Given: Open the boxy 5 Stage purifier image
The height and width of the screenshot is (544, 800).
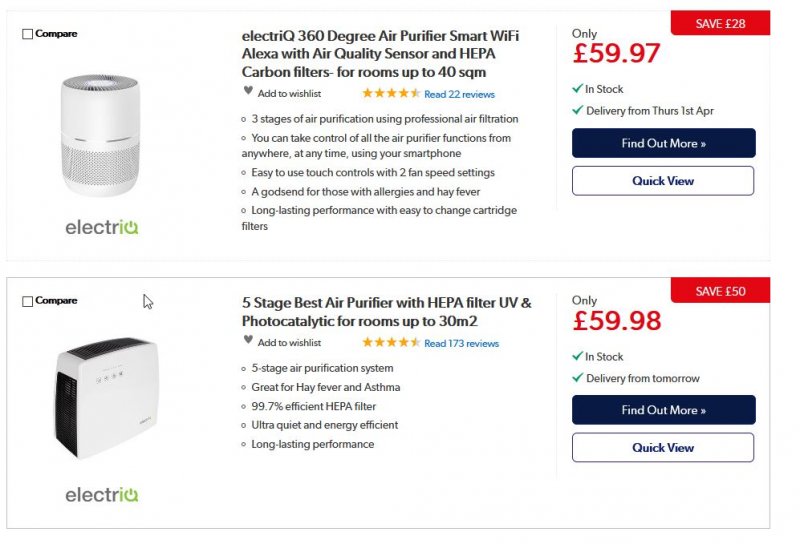Looking at the screenshot, I should [x=105, y=397].
